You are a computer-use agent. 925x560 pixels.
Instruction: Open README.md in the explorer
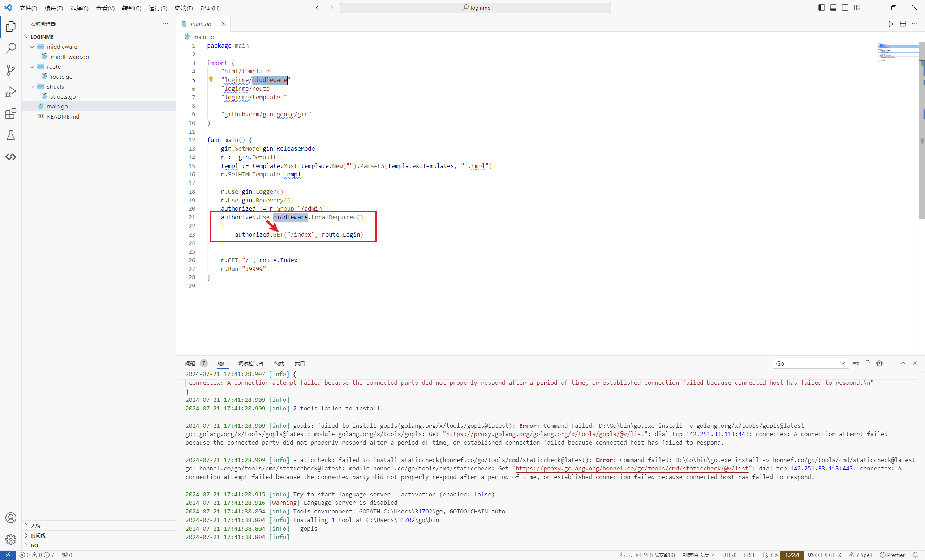click(x=63, y=116)
